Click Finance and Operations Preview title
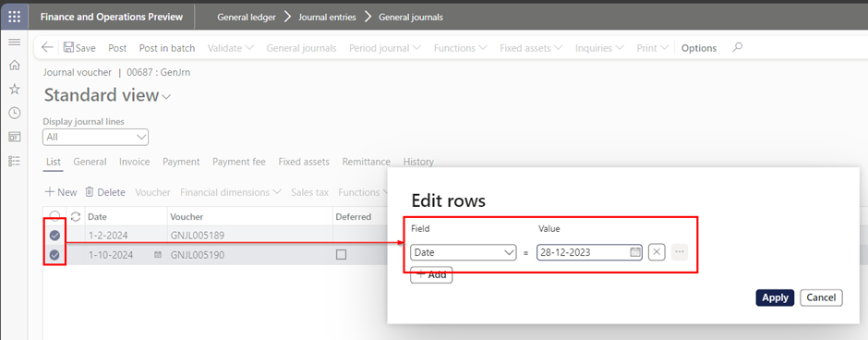Screen dimensions: 868x340 click(x=111, y=17)
